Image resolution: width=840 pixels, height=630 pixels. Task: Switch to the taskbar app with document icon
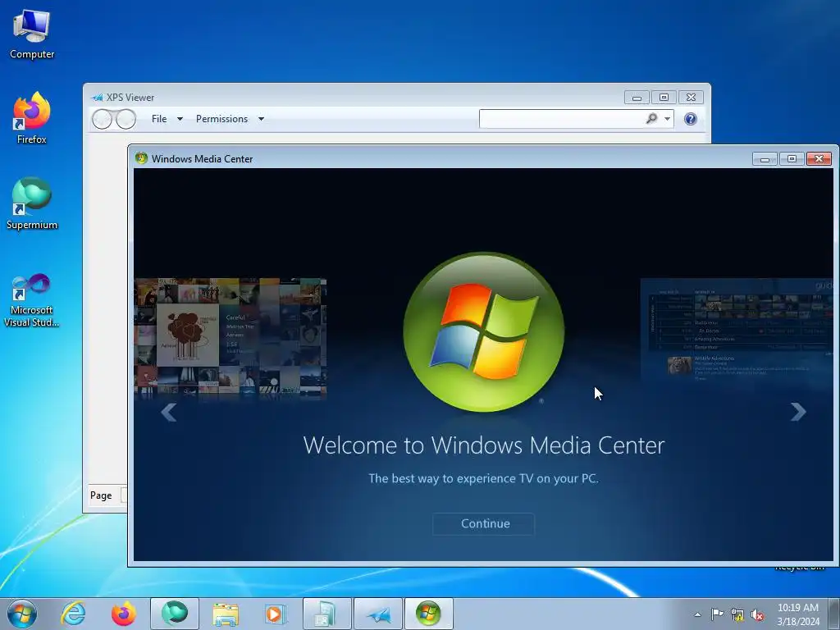[x=326, y=614]
